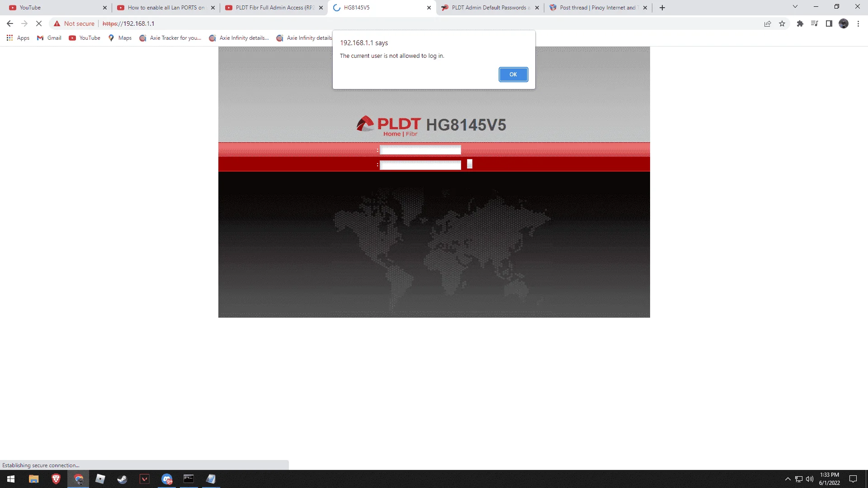Go forward to the next page

[x=24, y=23]
